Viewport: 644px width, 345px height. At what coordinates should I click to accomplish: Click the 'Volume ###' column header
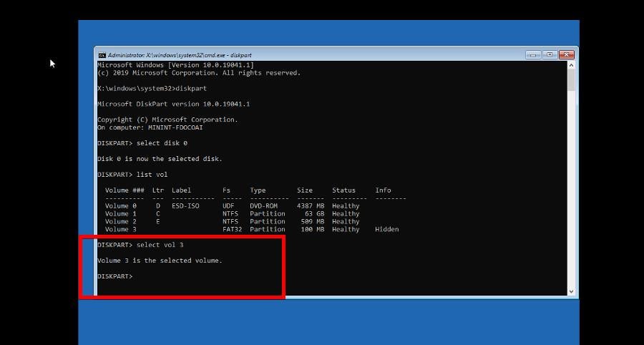pyautogui.click(x=125, y=190)
